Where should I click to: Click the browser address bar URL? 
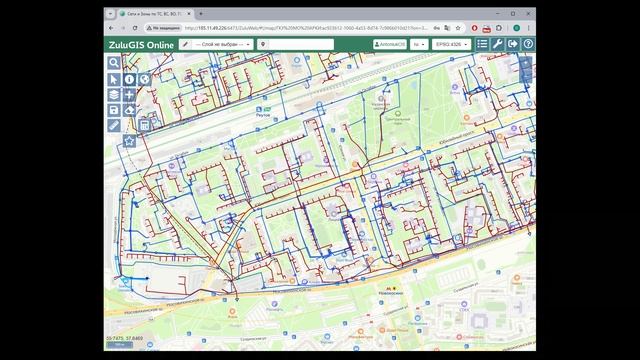pyautogui.click(x=306, y=28)
